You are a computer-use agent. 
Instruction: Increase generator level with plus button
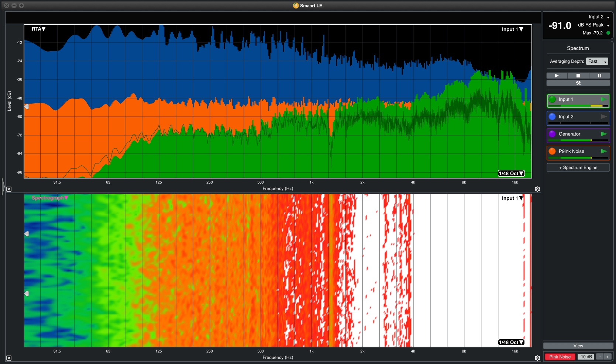tap(607, 357)
